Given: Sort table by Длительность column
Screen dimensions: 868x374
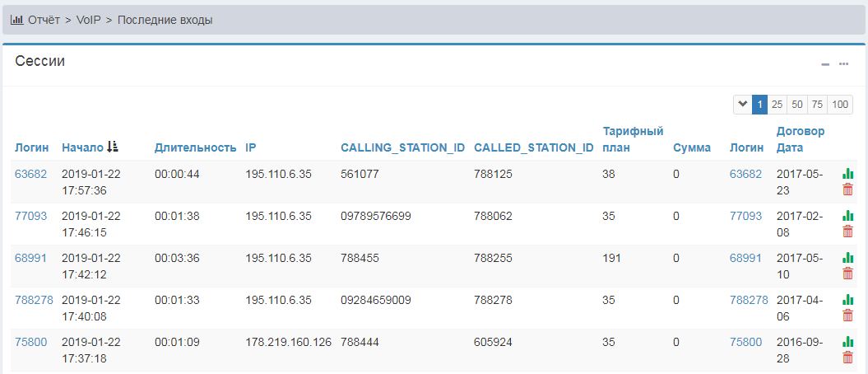Looking at the screenshot, I should 195,147.
